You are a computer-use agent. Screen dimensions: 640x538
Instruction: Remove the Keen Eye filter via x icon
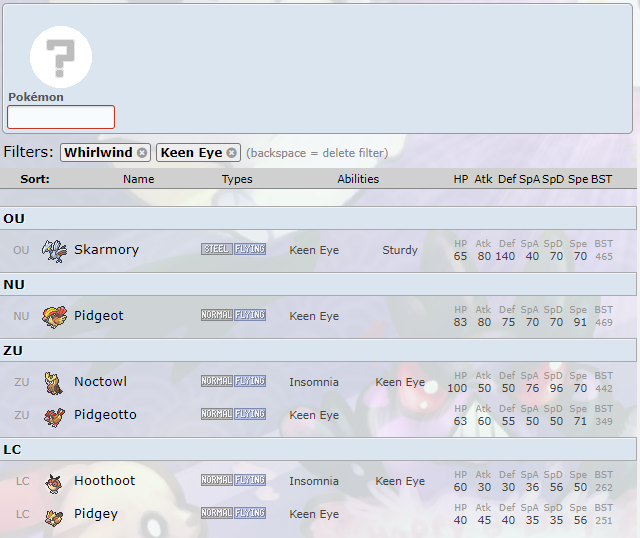pyautogui.click(x=231, y=153)
